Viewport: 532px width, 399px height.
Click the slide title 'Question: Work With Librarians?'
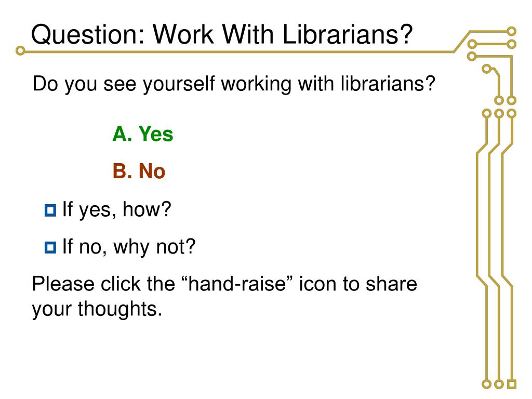click(x=222, y=34)
